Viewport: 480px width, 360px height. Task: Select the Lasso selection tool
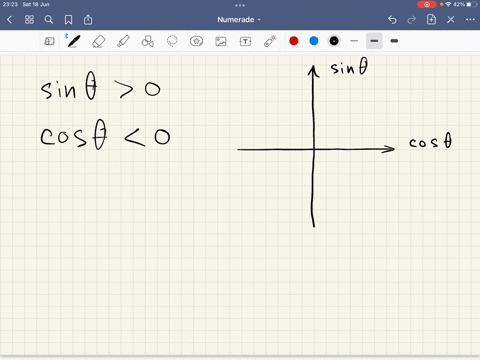tap(172, 41)
